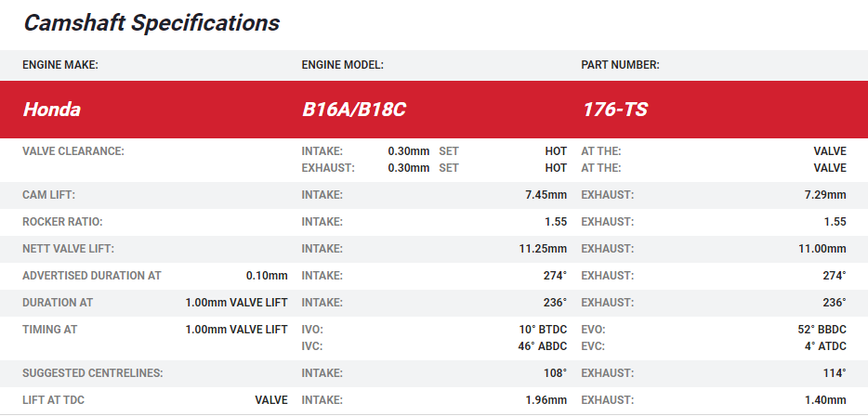Select the intake cam lift value 7.45mm
The image size is (868, 416).
click(546, 195)
